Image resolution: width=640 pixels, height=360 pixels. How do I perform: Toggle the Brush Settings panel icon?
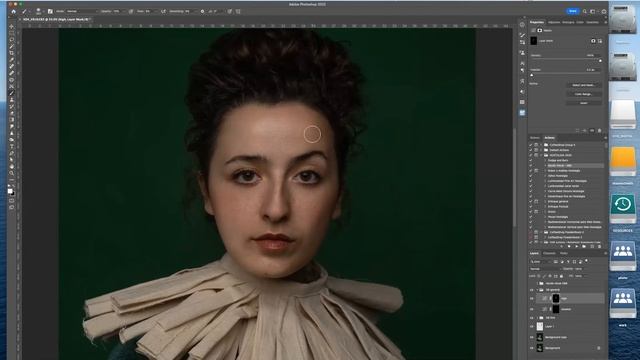[50, 11]
